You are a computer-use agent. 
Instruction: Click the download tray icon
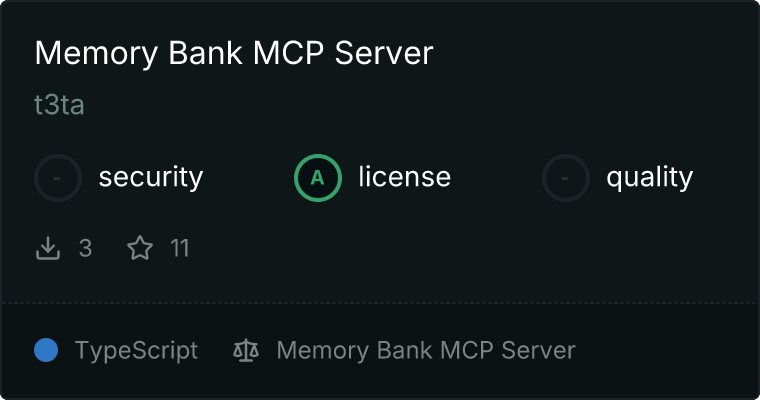(x=48, y=248)
